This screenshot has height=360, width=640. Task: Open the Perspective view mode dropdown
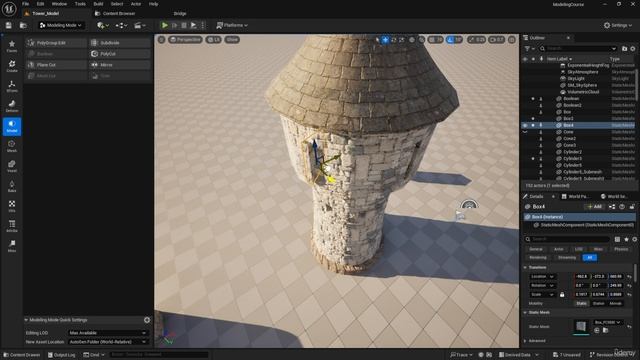pyautogui.click(x=186, y=40)
